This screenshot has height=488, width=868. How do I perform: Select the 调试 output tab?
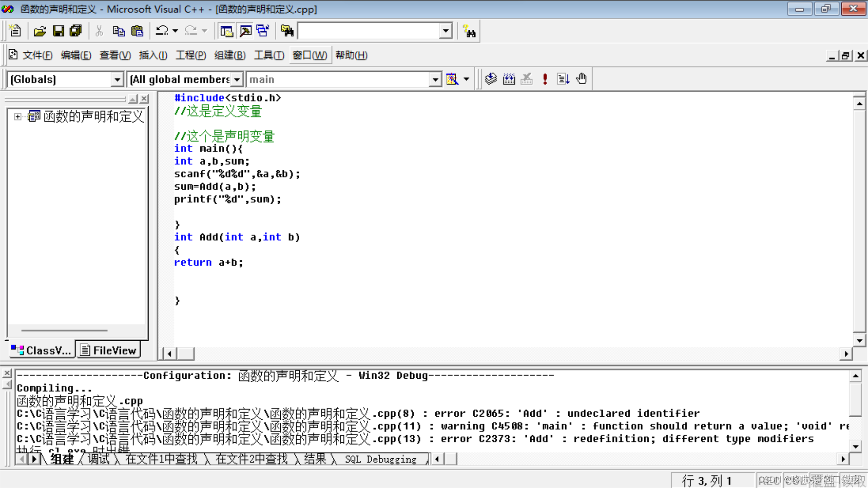(99, 459)
